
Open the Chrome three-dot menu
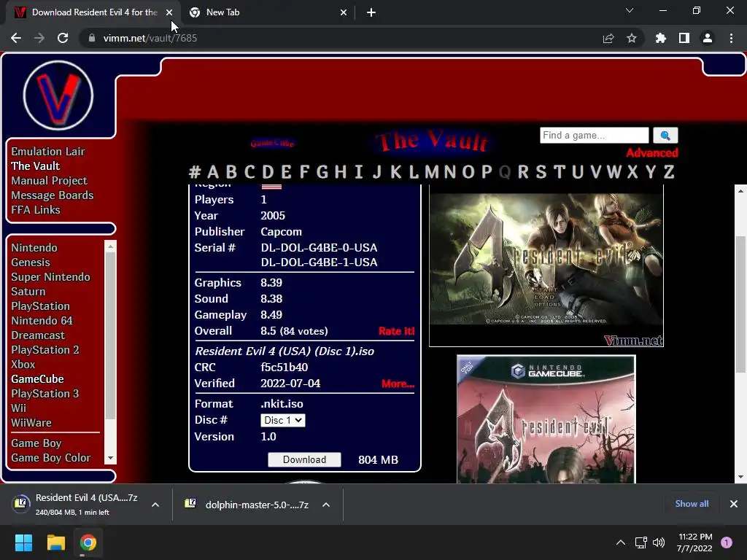(731, 38)
